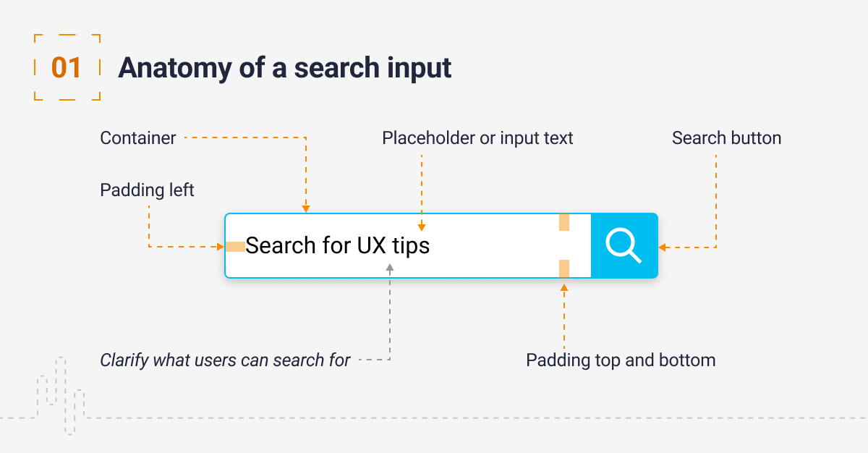This screenshot has width=868, height=453.
Task: Click the top orange padding marker
Action: (564, 222)
